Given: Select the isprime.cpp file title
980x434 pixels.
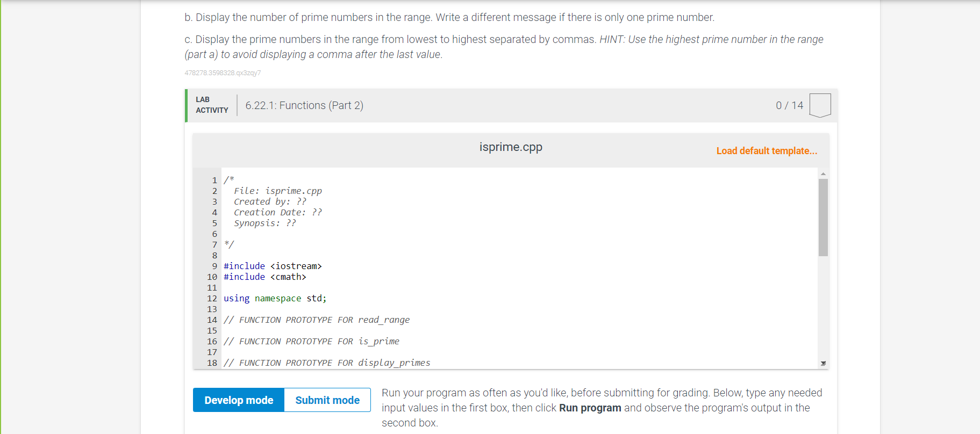Looking at the screenshot, I should (511, 147).
